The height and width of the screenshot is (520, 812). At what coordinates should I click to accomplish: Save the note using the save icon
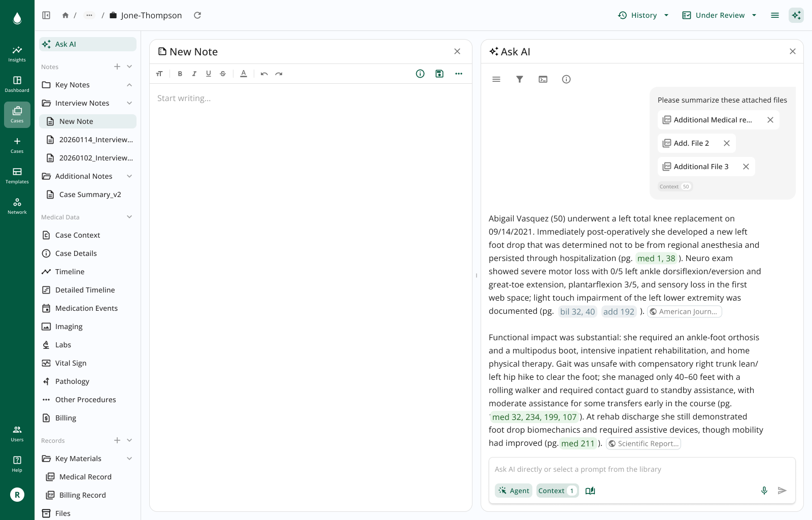(439, 74)
